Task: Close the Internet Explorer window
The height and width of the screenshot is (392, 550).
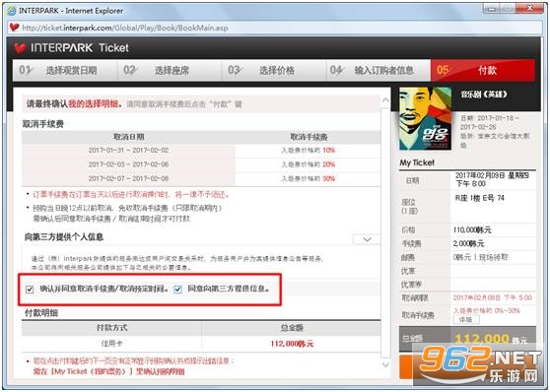Action: coord(529,8)
